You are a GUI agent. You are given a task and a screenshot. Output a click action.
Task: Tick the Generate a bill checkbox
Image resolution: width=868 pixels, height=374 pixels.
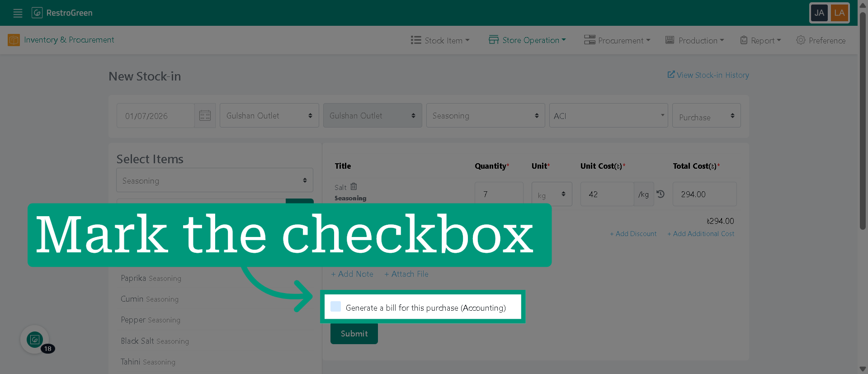tap(335, 307)
